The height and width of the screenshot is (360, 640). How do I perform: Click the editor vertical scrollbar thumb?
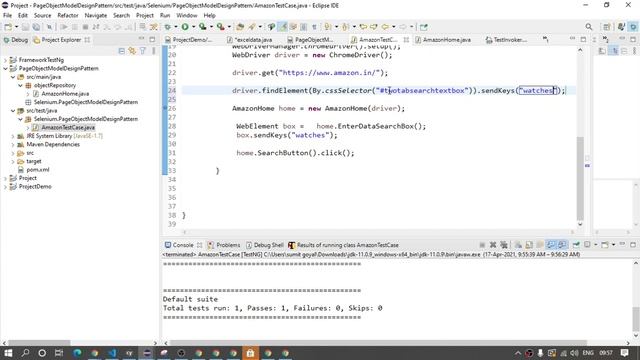[580, 178]
